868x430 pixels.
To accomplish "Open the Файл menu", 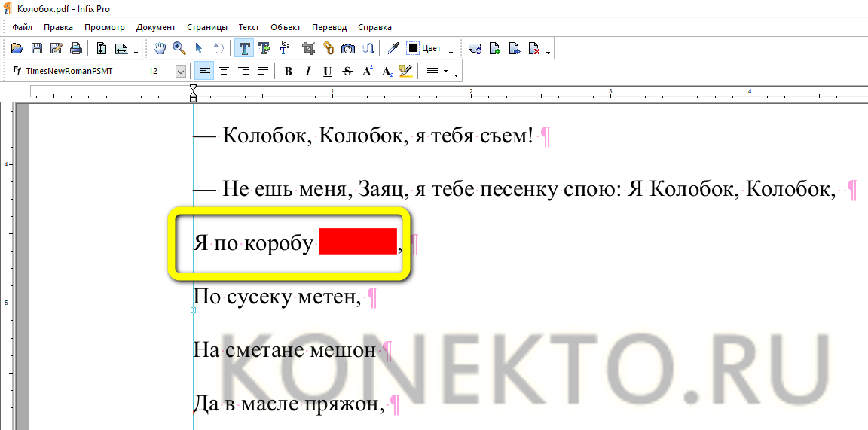I will pos(22,27).
